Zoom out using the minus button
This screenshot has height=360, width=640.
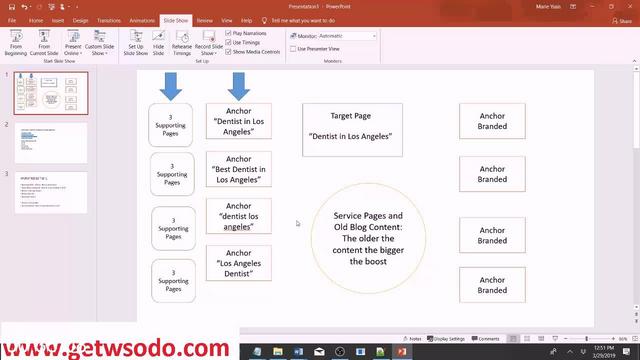click(x=566, y=339)
